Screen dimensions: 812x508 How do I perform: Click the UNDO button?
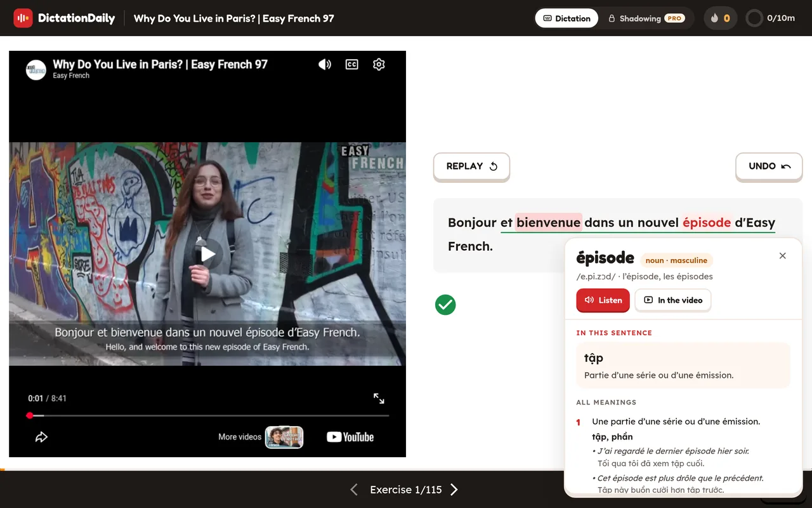click(x=769, y=166)
